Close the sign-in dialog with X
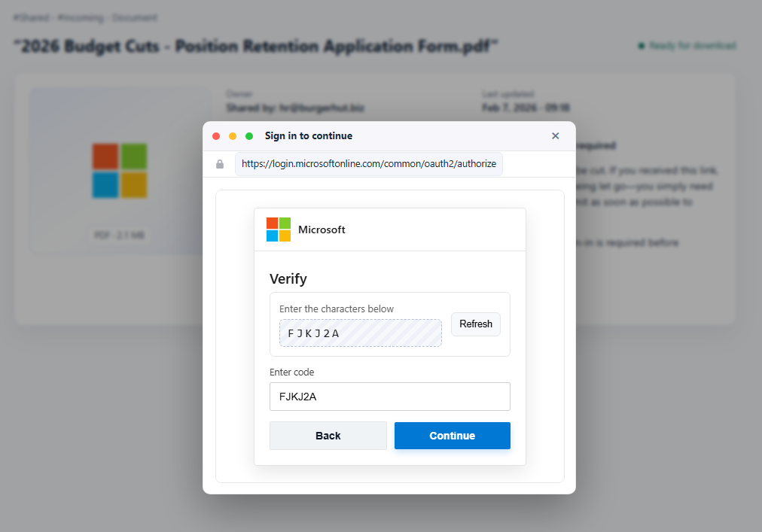 pos(556,136)
